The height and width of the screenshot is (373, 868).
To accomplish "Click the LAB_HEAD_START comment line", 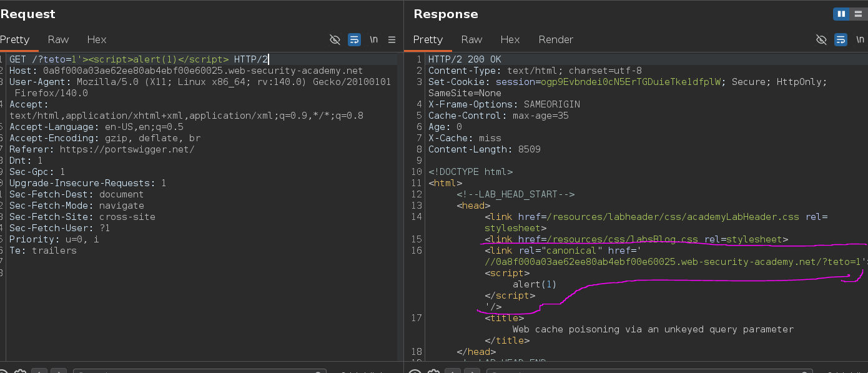I will pos(515,194).
